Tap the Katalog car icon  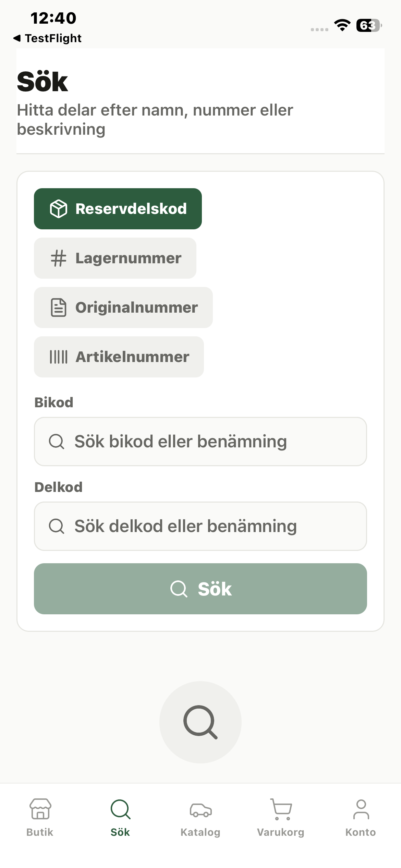coord(200,810)
